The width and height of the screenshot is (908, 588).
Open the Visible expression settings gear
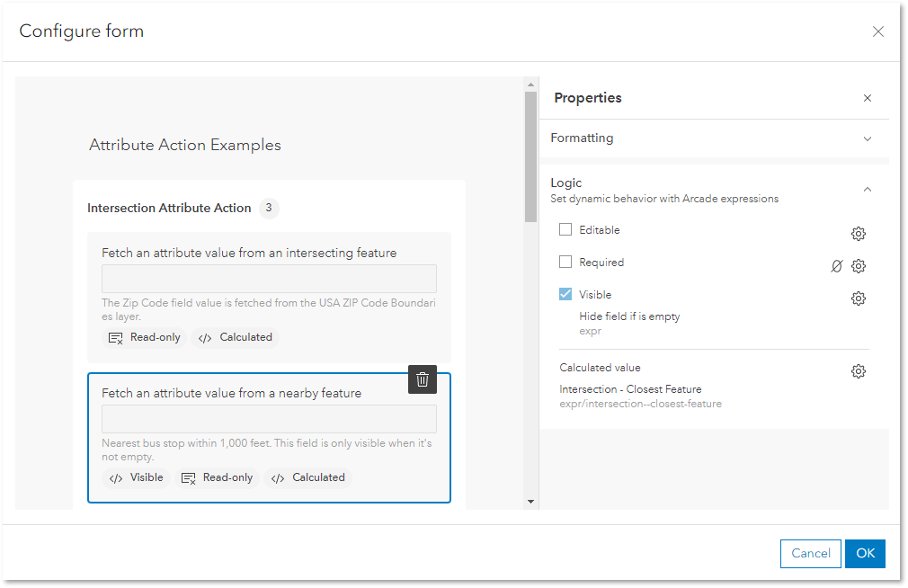point(858,298)
